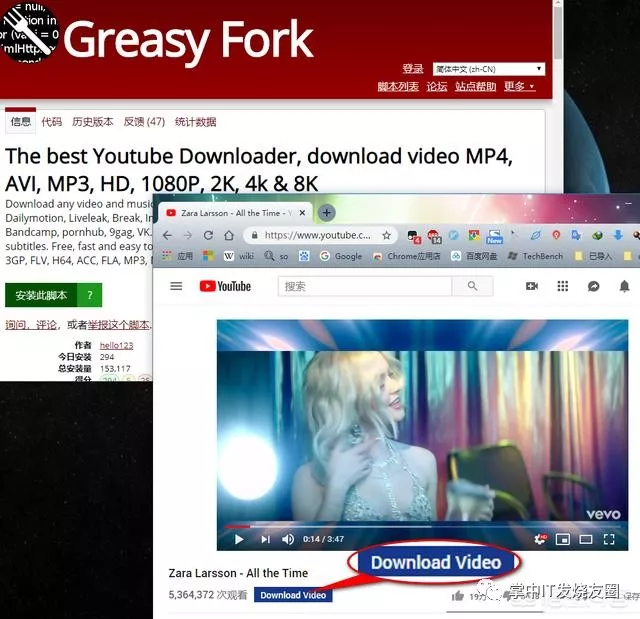Click the YouTube hamburger menu icon
Viewport: 640px width, 619px height.
(176, 286)
